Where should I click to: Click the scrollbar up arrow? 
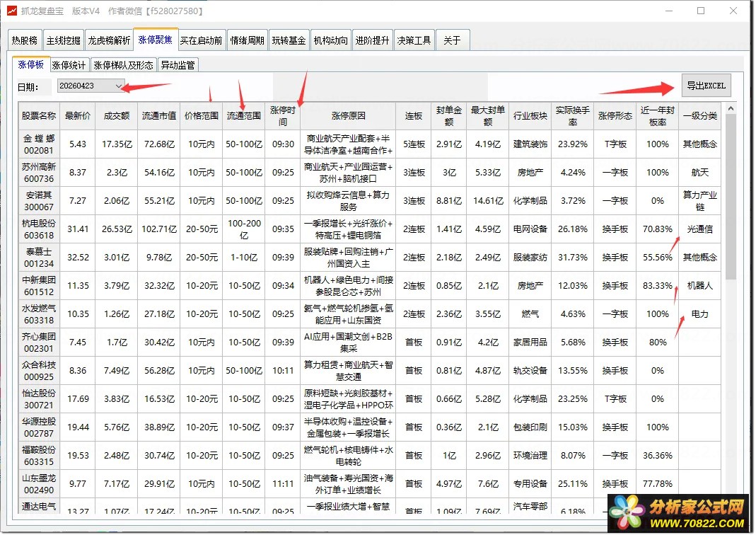729,108
